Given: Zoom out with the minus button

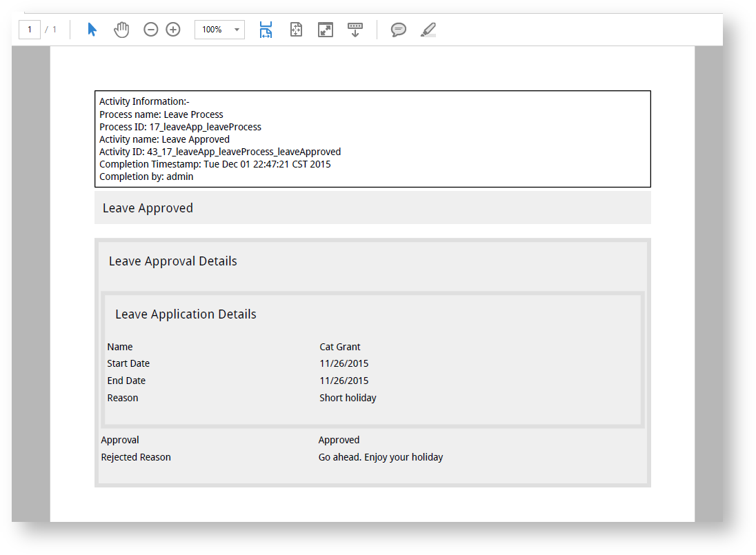Looking at the screenshot, I should pyautogui.click(x=150, y=30).
